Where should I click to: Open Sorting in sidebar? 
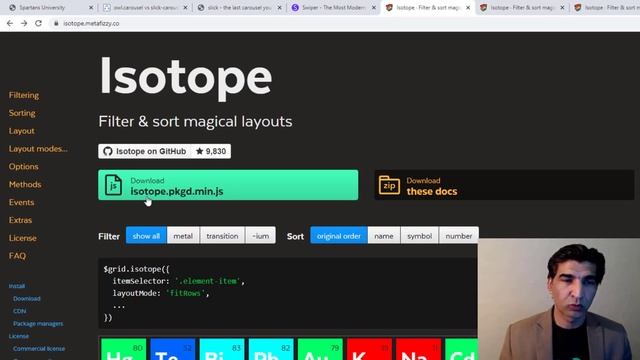tap(22, 113)
